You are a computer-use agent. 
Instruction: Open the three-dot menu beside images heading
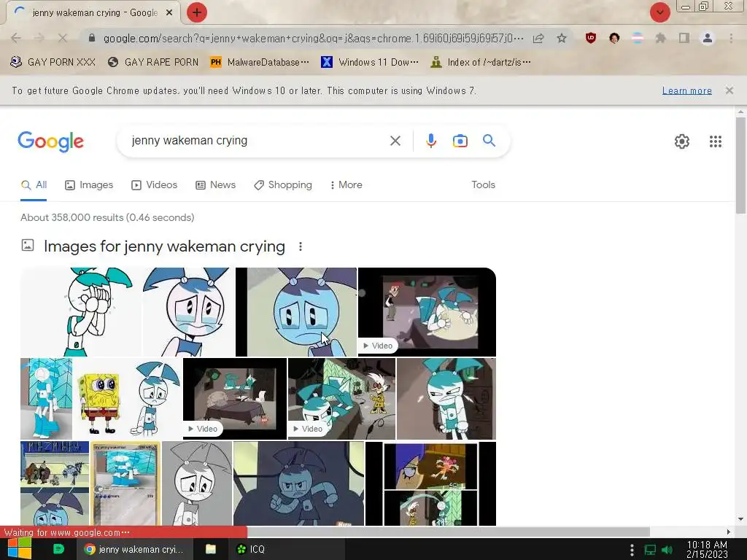(x=300, y=246)
